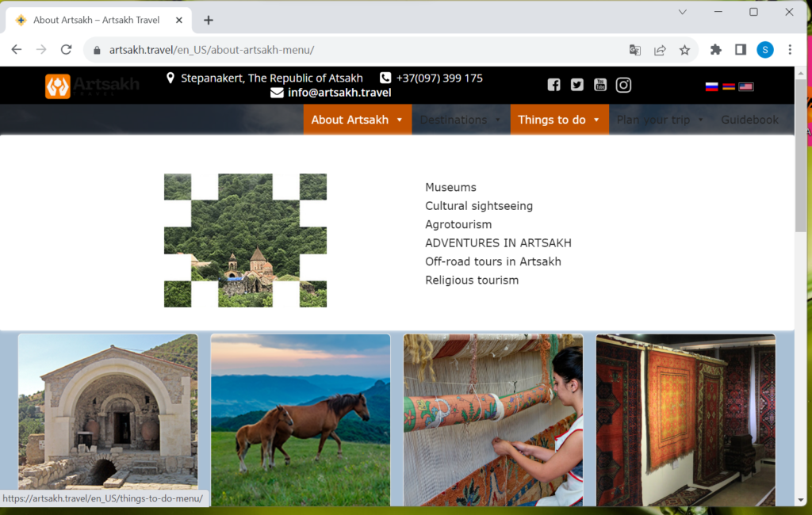812x515 pixels.
Task: Open the Instagram icon in header
Action: point(624,85)
